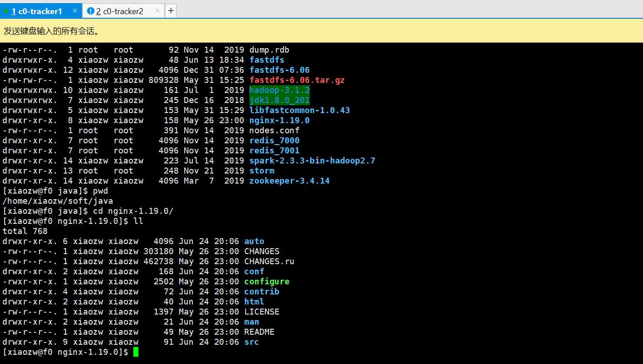643x364 pixels.
Task: Click the -rwxr-xr-x permissions of configure
Action: coord(30,282)
